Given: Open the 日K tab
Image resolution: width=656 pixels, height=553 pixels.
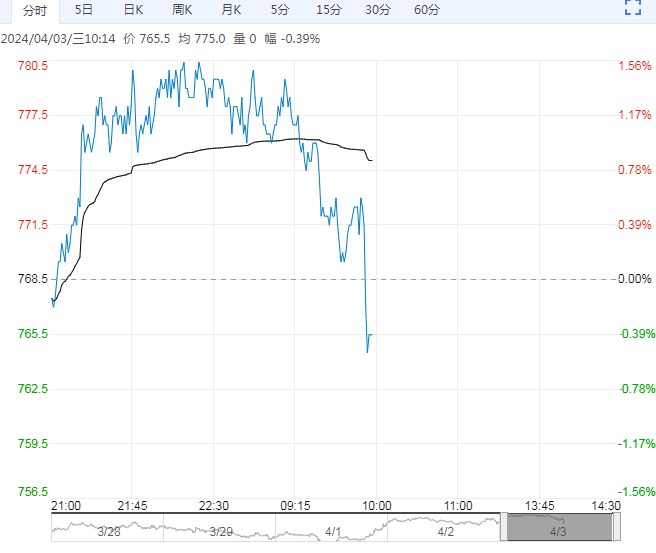Looking at the screenshot, I should click(x=133, y=10).
